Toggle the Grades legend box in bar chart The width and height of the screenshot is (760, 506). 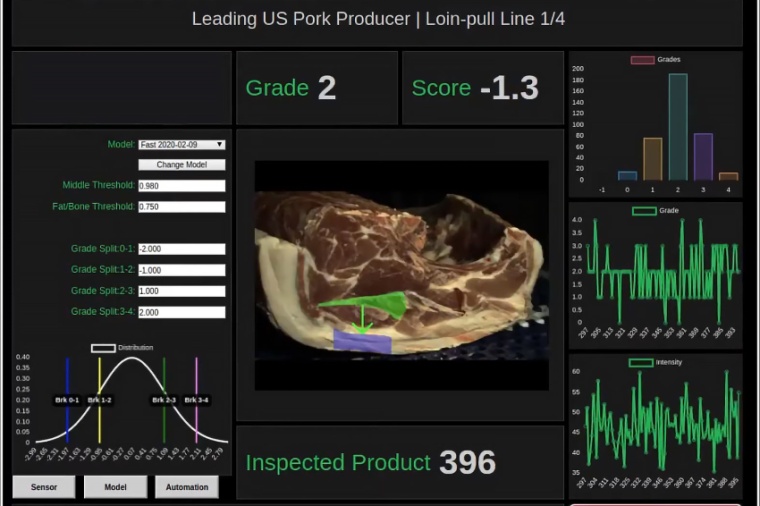pyautogui.click(x=642, y=60)
